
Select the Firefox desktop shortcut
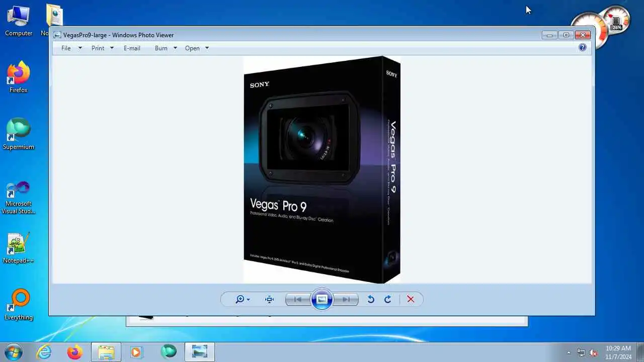pos(19,77)
